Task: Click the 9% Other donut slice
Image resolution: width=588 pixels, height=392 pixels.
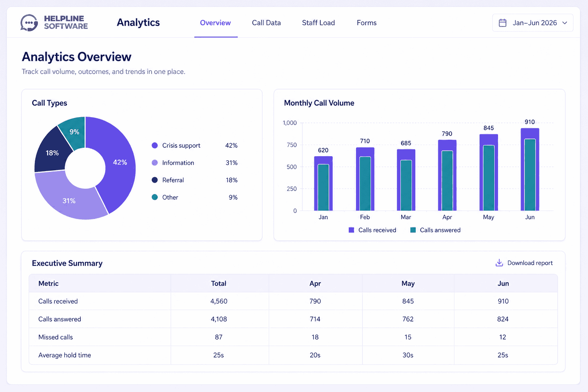Action: pyautogui.click(x=75, y=132)
